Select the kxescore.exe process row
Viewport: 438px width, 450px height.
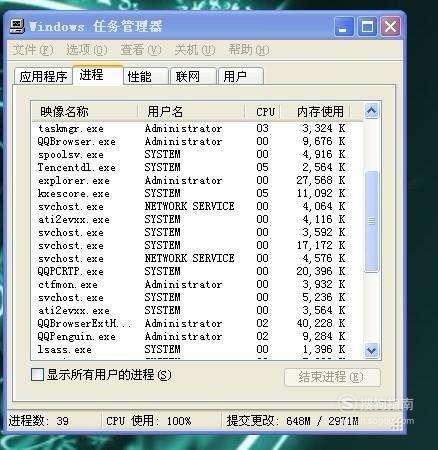pyautogui.click(x=197, y=193)
